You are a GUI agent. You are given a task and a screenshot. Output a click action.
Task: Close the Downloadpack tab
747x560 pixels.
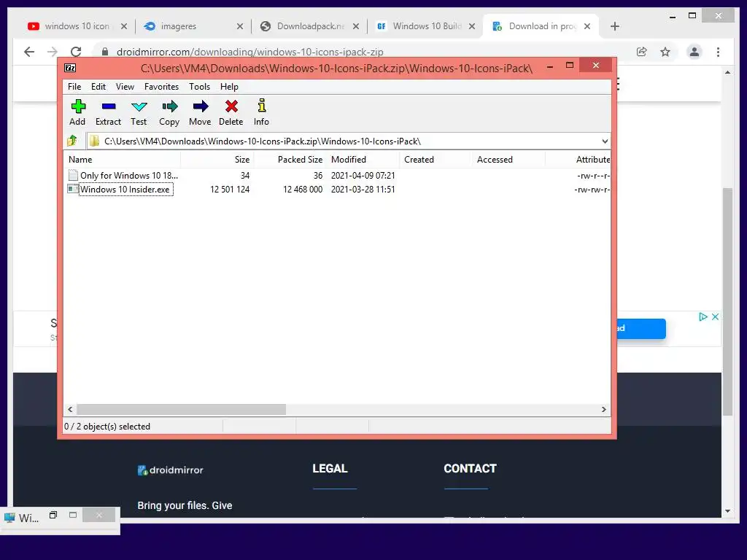tap(356, 26)
